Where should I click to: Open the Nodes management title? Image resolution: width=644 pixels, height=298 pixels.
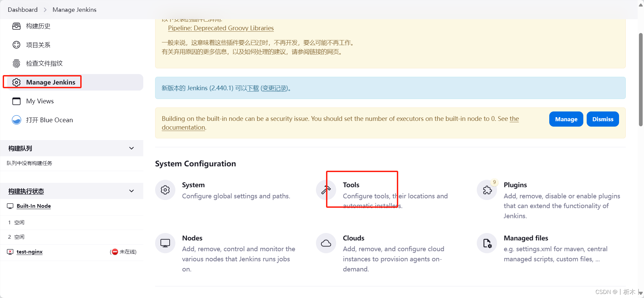point(192,238)
